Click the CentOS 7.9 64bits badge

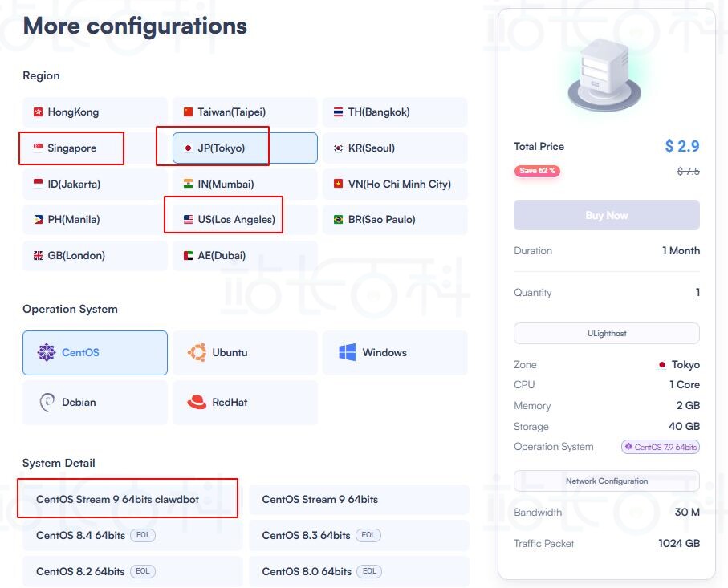point(661,447)
